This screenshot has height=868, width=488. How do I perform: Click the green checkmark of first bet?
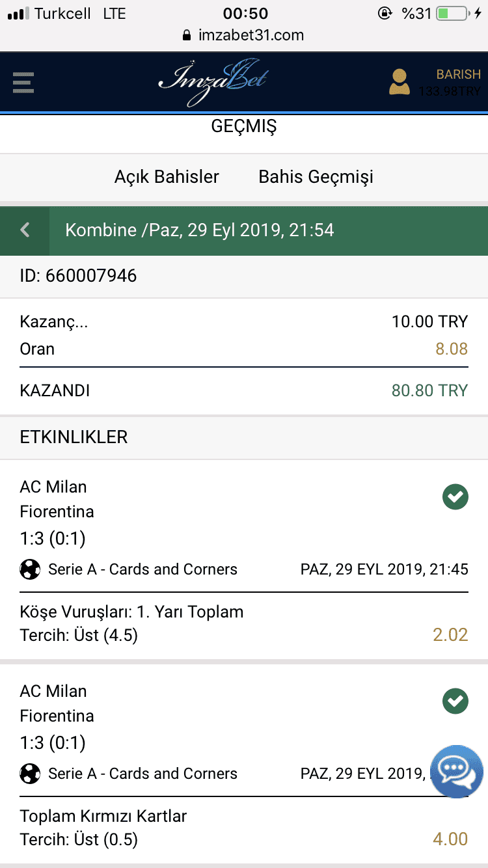[455, 497]
